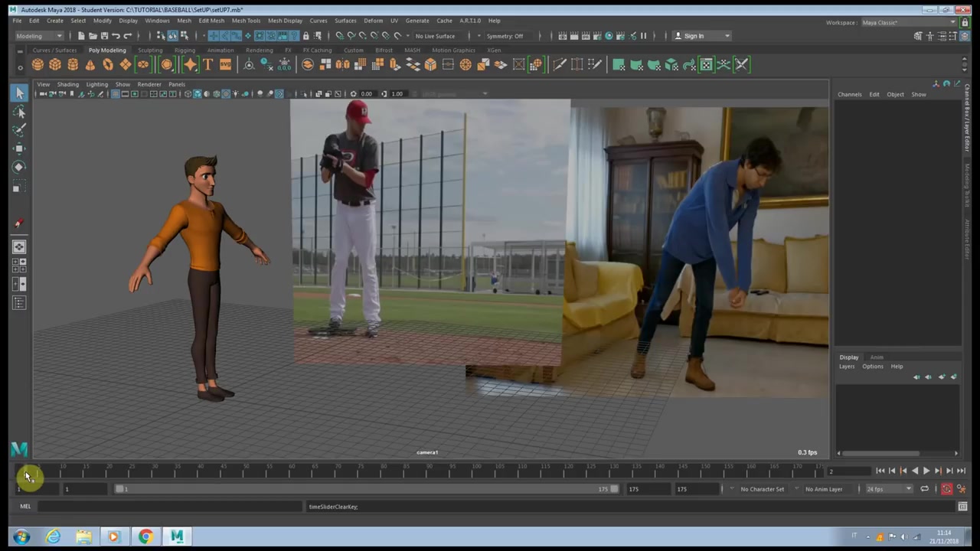Open Google Chrome from the taskbar

click(x=145, y=536)
